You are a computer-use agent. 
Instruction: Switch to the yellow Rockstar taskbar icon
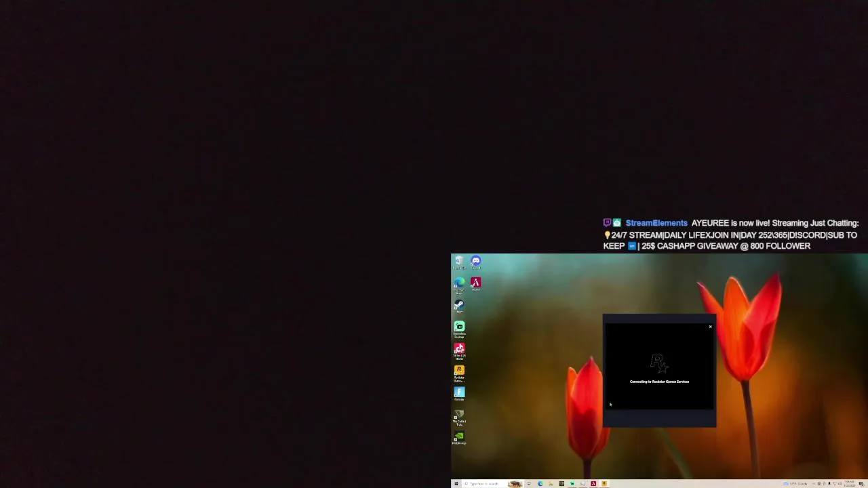click(604, 484)
